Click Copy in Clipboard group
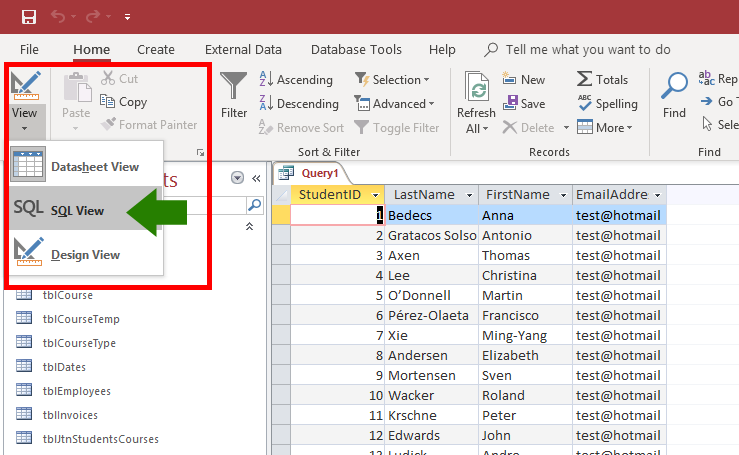Screen dimensions: 739x455 (x=124, y=101)
